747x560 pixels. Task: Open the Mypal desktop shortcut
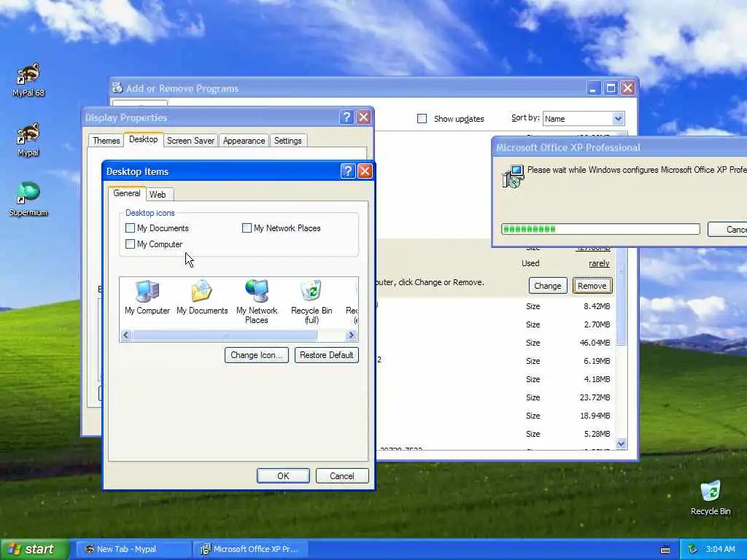28,140
